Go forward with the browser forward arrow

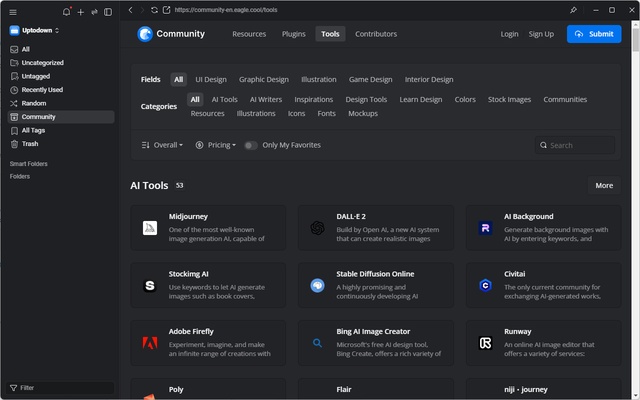pos(142,10)
